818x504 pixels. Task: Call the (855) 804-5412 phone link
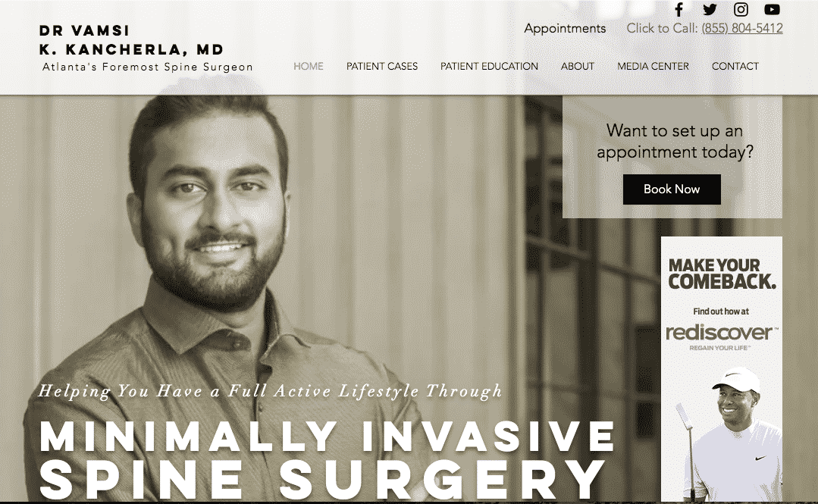tap(742, 28)
